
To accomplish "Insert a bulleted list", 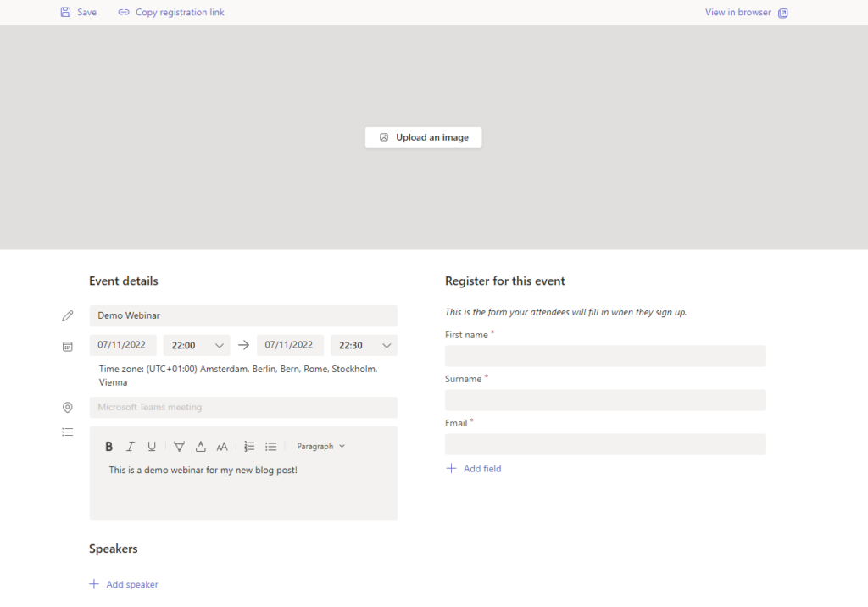I will (x=271, y=447).
